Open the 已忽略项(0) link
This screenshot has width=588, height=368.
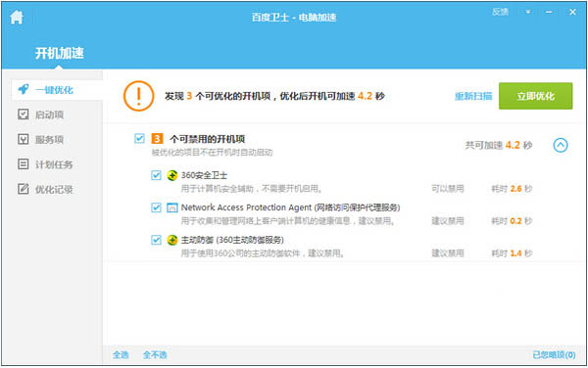click(x=555, y=354)
